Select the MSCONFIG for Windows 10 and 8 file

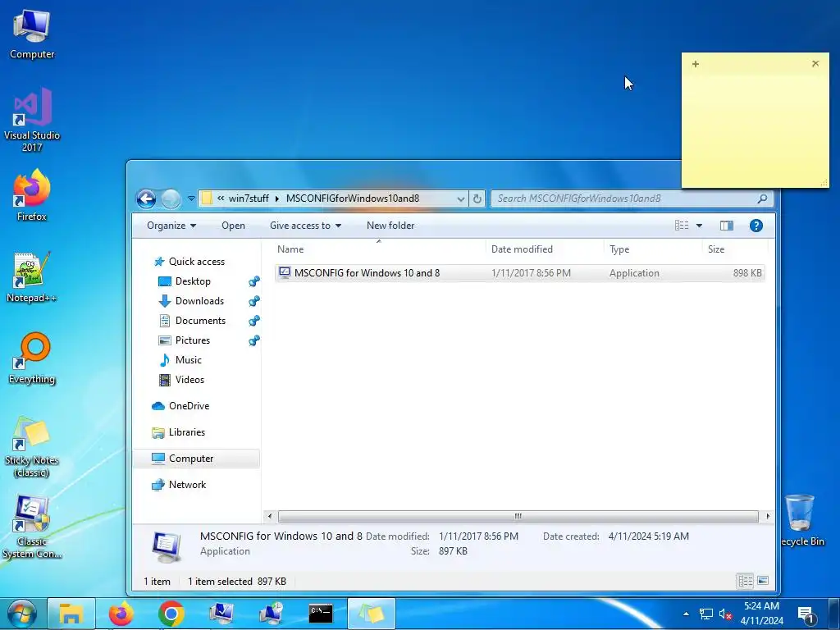519,273
